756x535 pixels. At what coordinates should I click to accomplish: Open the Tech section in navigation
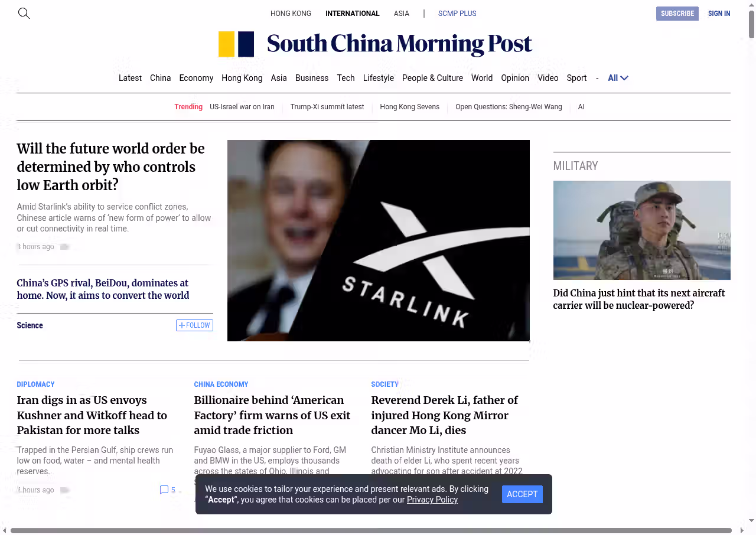[346, 78]
